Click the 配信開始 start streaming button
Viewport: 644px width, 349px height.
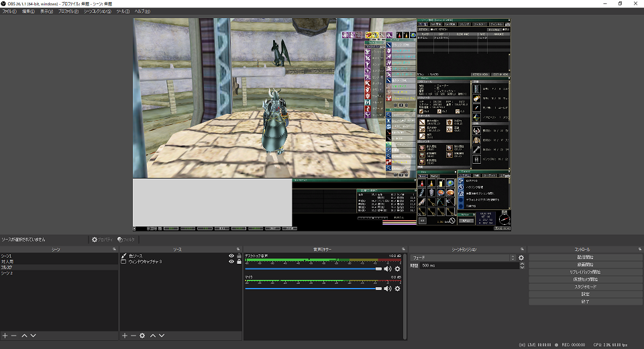pyautogui.click(x=586, y=257)
